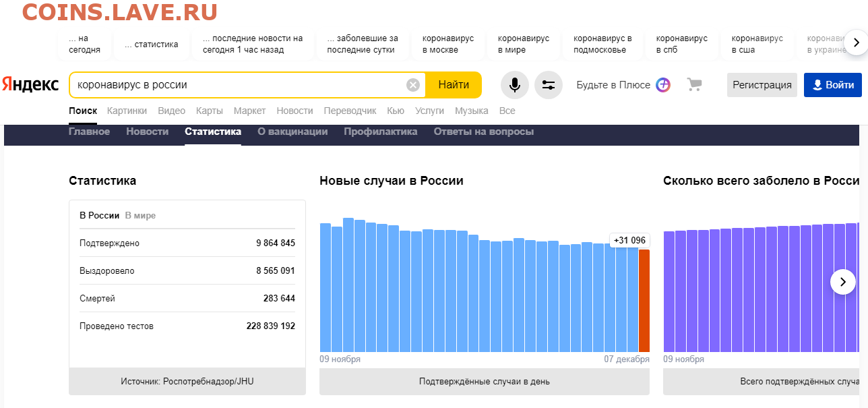Open the Новости search tab
Viewport: 868px width, 408px height.
click(295, 111)
